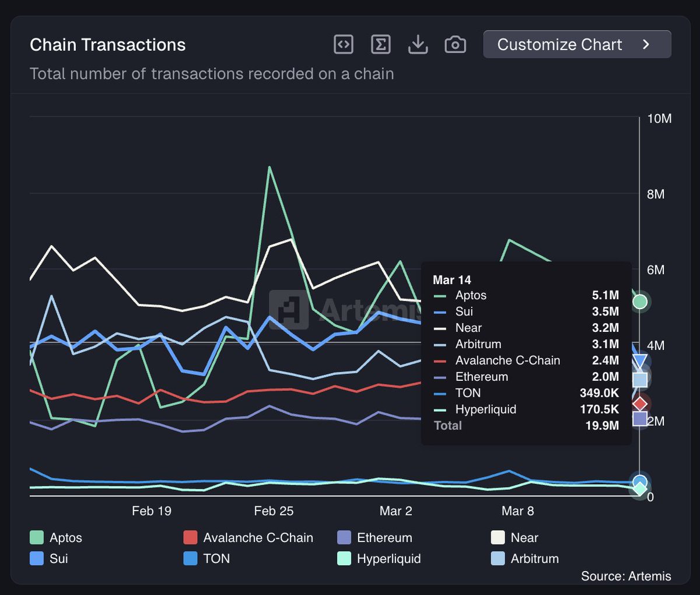Toggle the Sui series in the legend

pyautogui.click(x=37, y=558)
